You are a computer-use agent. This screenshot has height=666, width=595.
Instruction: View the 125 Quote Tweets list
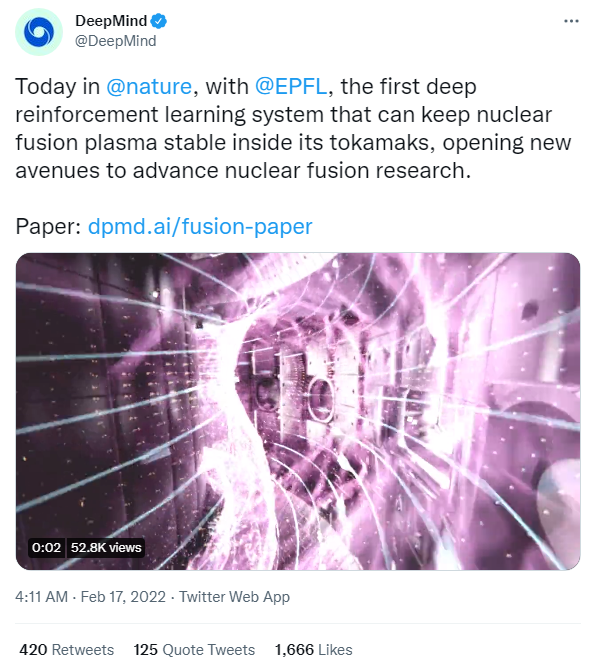coord(194,649)
